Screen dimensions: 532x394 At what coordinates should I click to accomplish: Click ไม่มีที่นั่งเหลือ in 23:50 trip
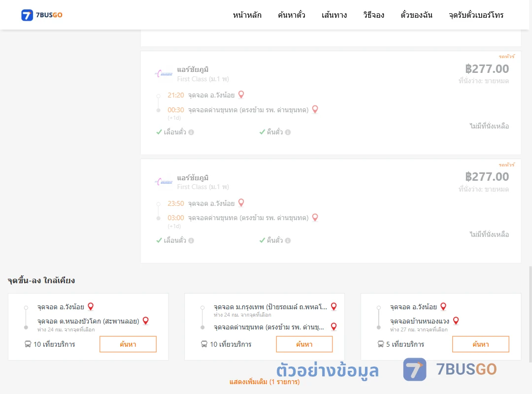489,234
